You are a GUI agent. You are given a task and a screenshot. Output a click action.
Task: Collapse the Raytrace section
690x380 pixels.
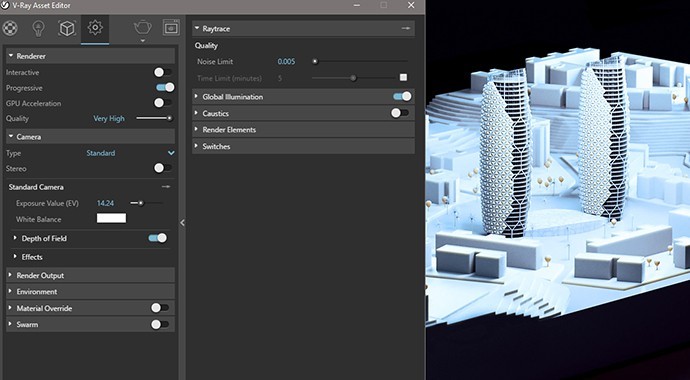click(197, 29)
